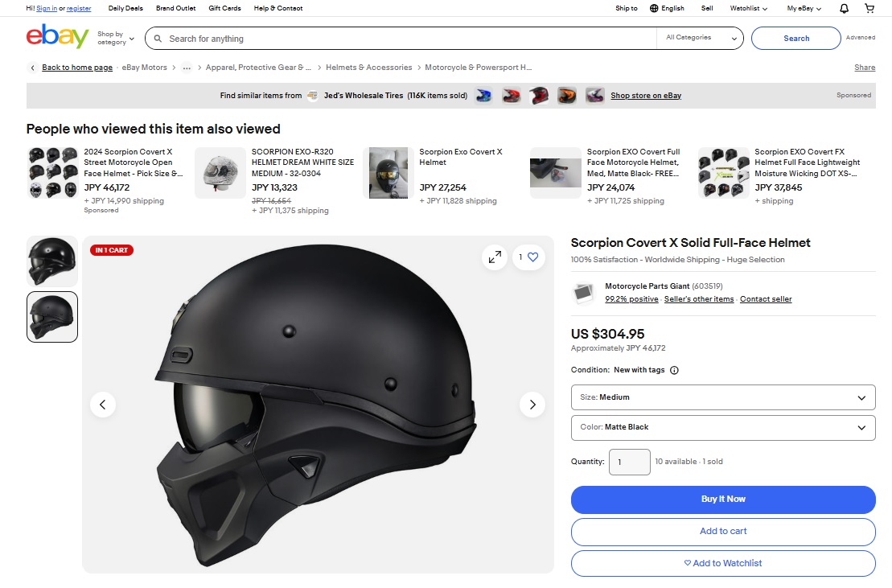Open Seller's other items link
Screen dimensions: 892x588
click(699, 299)
